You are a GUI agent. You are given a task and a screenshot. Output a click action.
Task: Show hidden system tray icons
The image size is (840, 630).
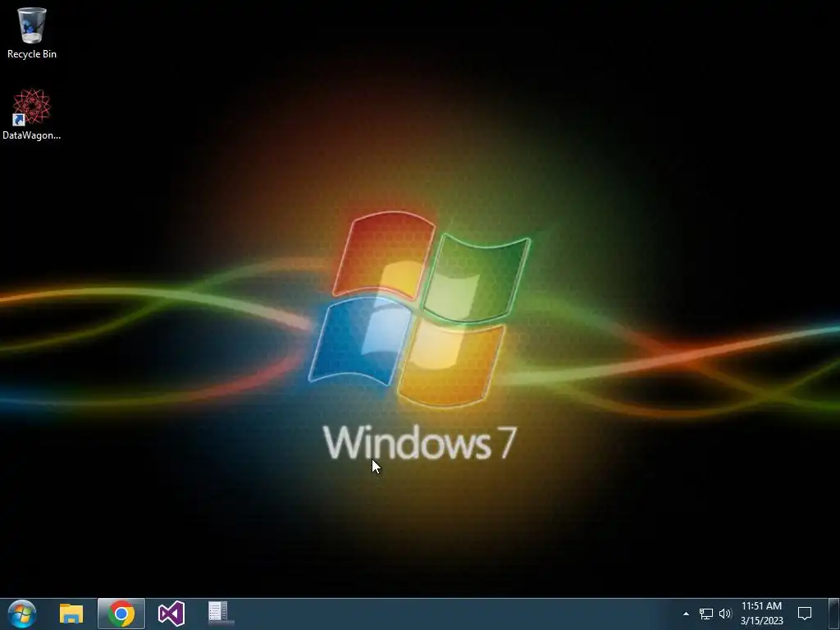point(686,614)
